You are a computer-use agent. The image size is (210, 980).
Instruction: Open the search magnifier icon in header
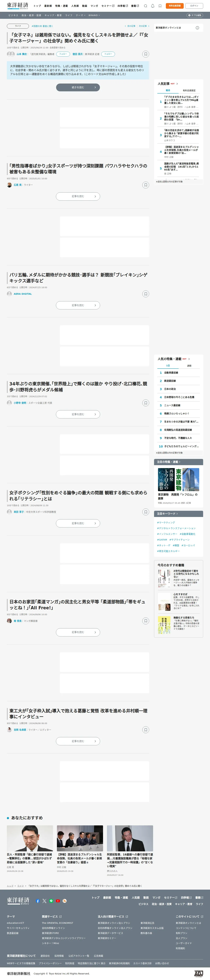(145, 6)
